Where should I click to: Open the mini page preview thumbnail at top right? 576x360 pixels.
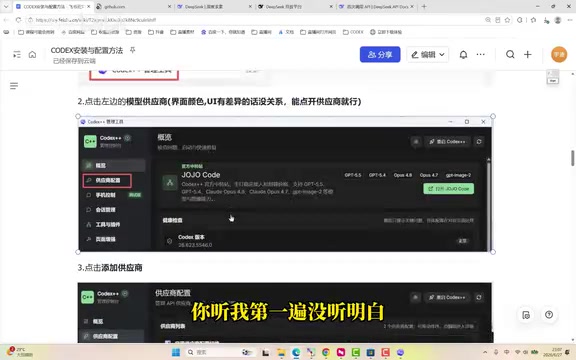[552, 76]
